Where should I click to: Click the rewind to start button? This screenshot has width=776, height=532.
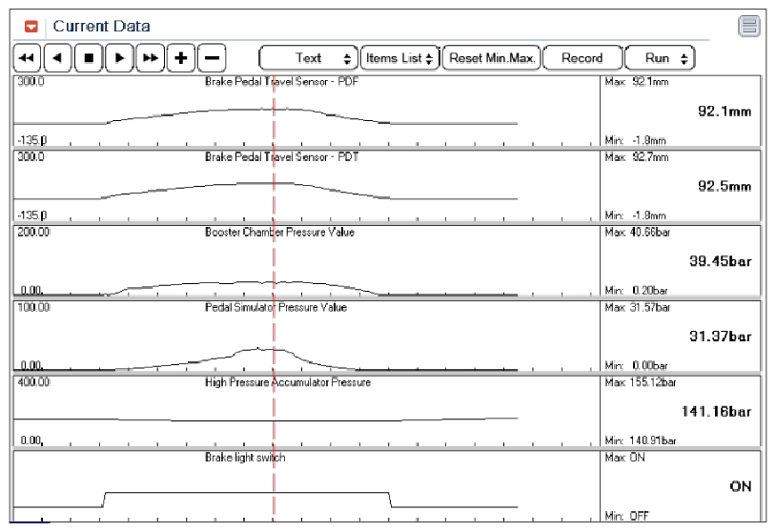pos(28,58)
